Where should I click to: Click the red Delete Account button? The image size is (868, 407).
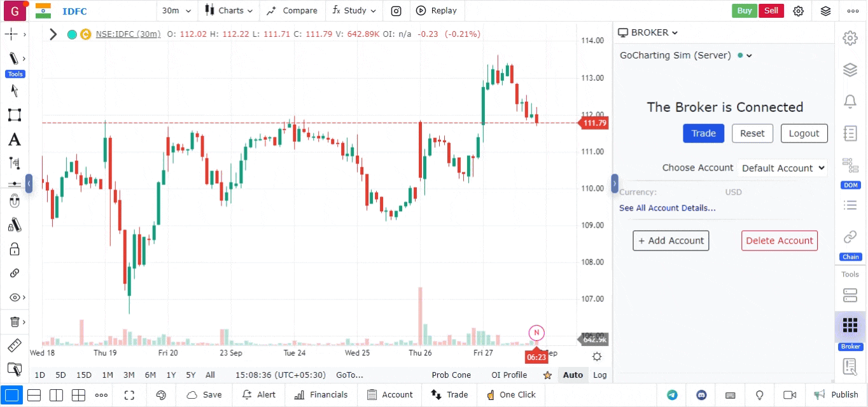[779, 240]
